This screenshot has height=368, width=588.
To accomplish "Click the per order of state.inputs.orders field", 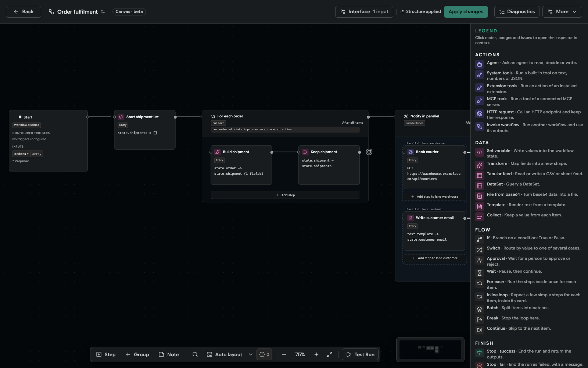I will point(285,130).
